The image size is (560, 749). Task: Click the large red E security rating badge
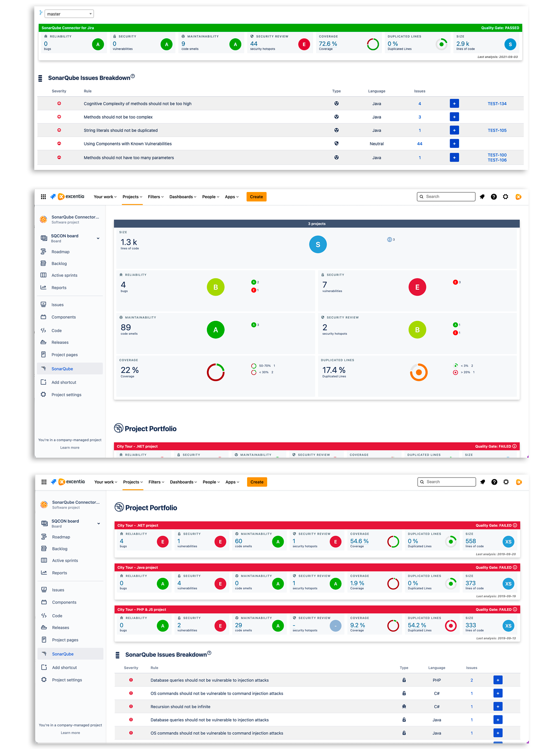[x=417, y=287]
